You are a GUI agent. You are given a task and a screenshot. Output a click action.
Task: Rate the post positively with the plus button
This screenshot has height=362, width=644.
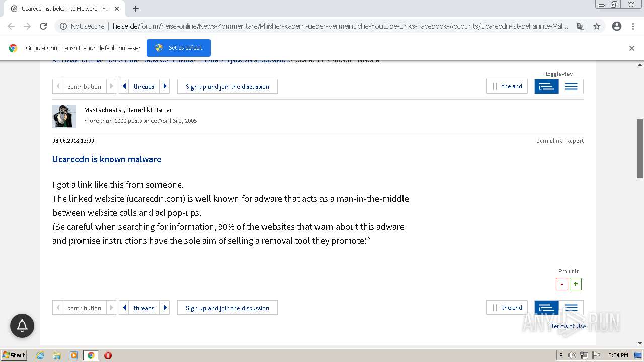(x=576, y=284)
